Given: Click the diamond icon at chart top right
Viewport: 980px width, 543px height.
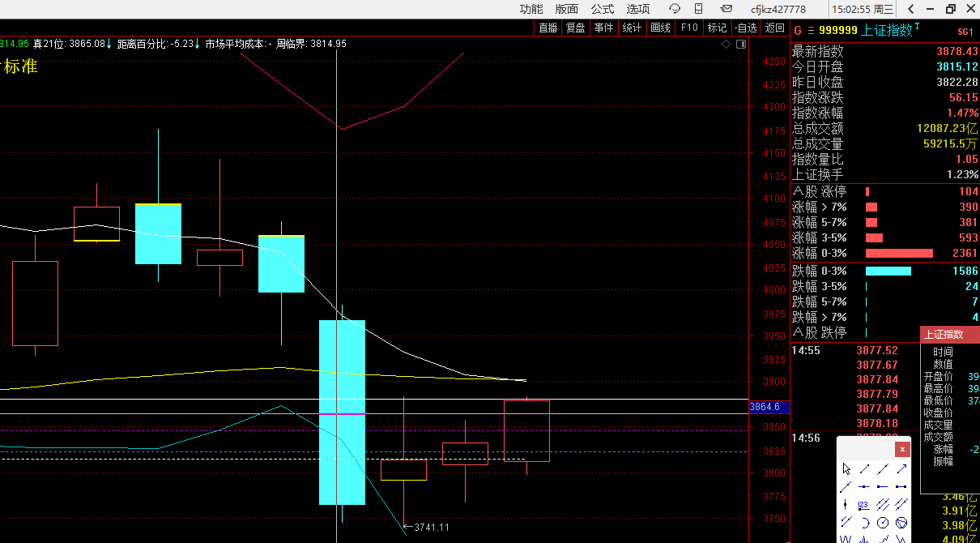Looking at the screenshot, I should tap(726, 45).
